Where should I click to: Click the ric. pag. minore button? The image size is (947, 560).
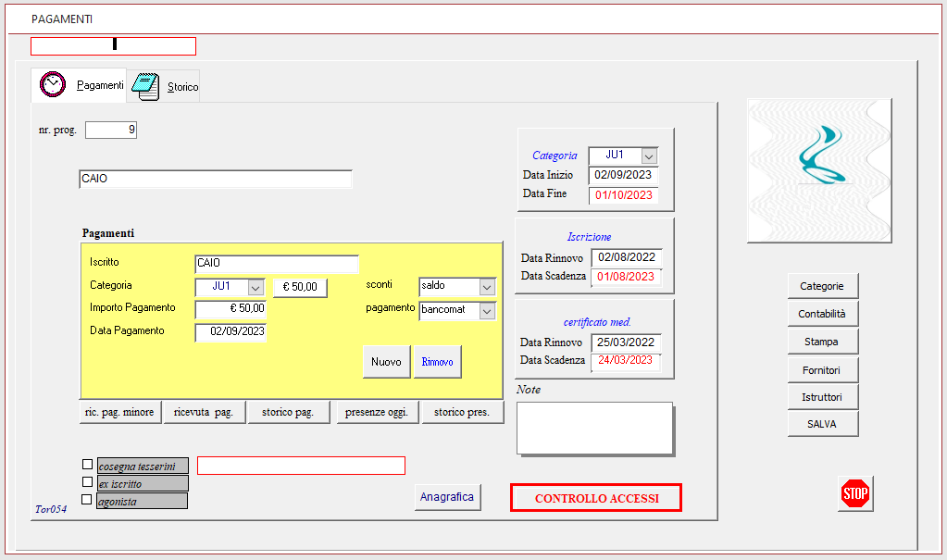pos(120,412)
